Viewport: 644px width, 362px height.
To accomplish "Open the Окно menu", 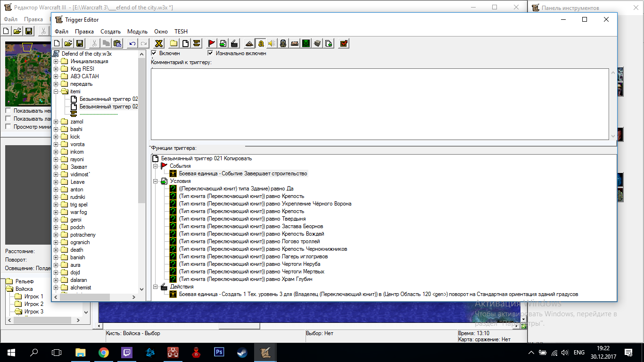I will point(161,32).
